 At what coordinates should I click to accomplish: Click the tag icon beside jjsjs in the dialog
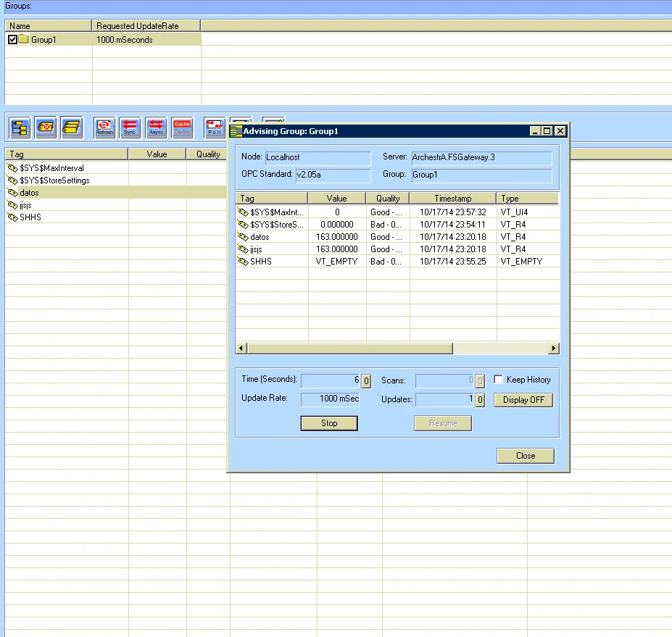pyautogui.click(x=243, y=249)
